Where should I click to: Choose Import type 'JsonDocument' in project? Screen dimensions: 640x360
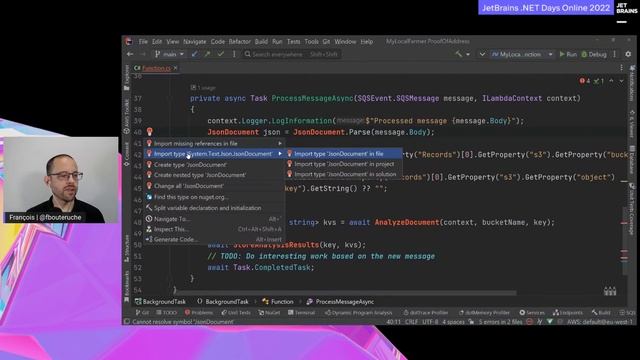click(x=344, y=164)
